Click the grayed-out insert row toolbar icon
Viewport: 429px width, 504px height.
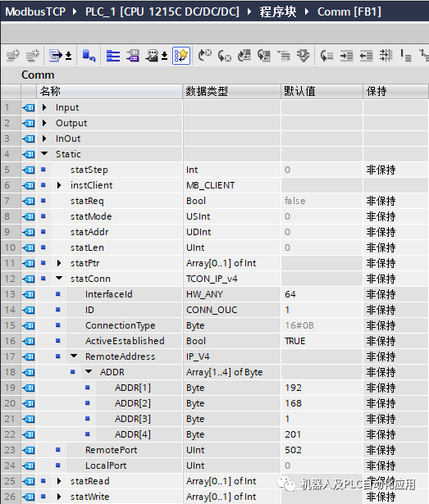tap(13, 56)
